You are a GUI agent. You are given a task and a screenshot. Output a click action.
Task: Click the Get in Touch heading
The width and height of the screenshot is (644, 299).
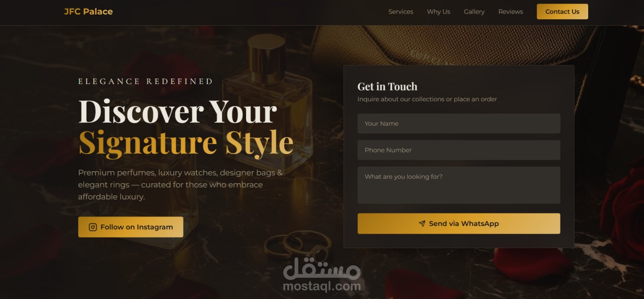pyautogui.click(x=387, y=87)
